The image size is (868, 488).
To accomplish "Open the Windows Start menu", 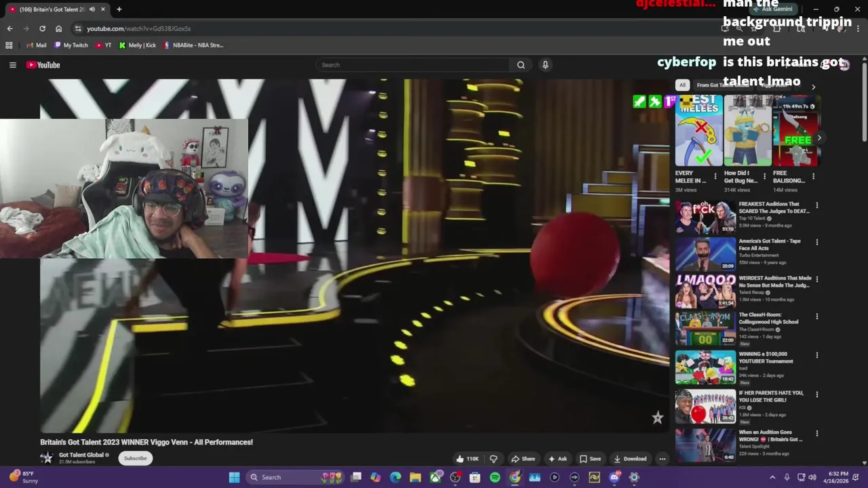I will [x=234, y=477].
